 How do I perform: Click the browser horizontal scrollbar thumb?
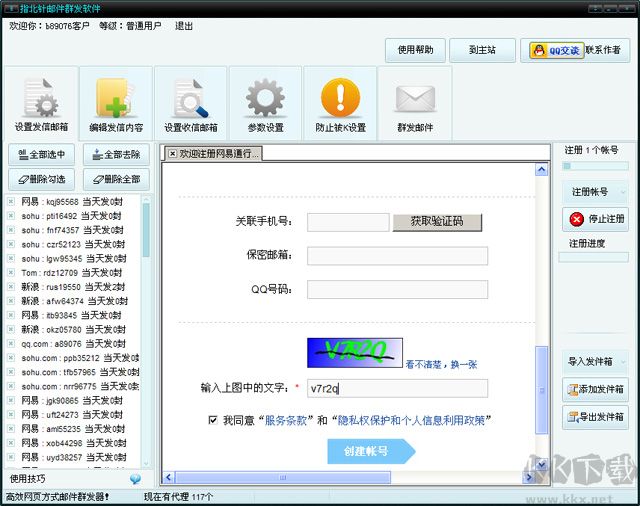pos(282,477)
